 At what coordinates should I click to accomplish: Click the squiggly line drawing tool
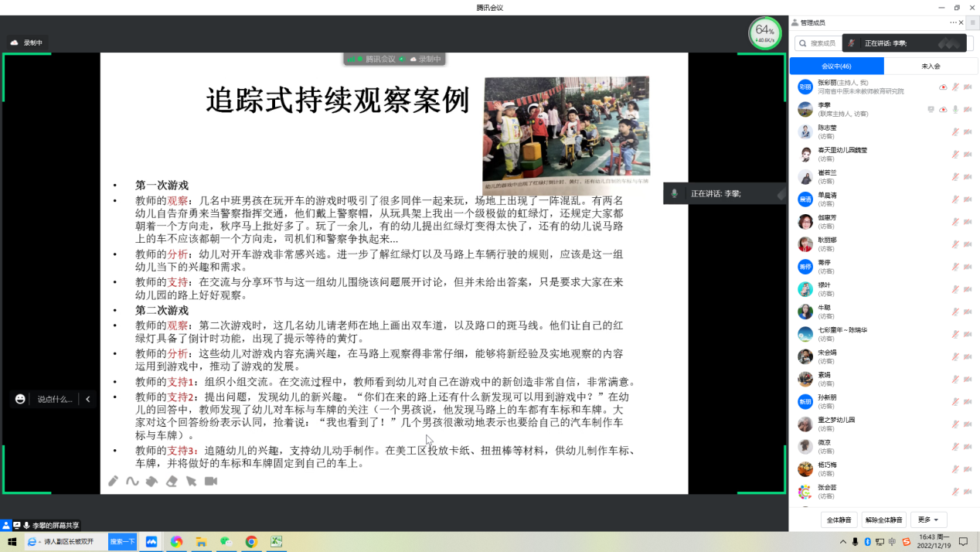pyautogui.click(x=132, y=481)
